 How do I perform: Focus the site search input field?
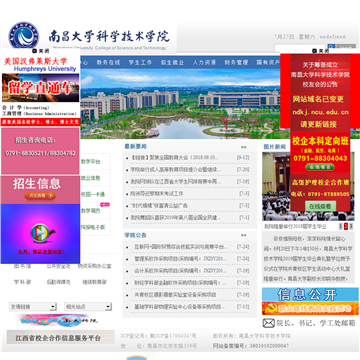pyautogui.click(x=300, y=48)
